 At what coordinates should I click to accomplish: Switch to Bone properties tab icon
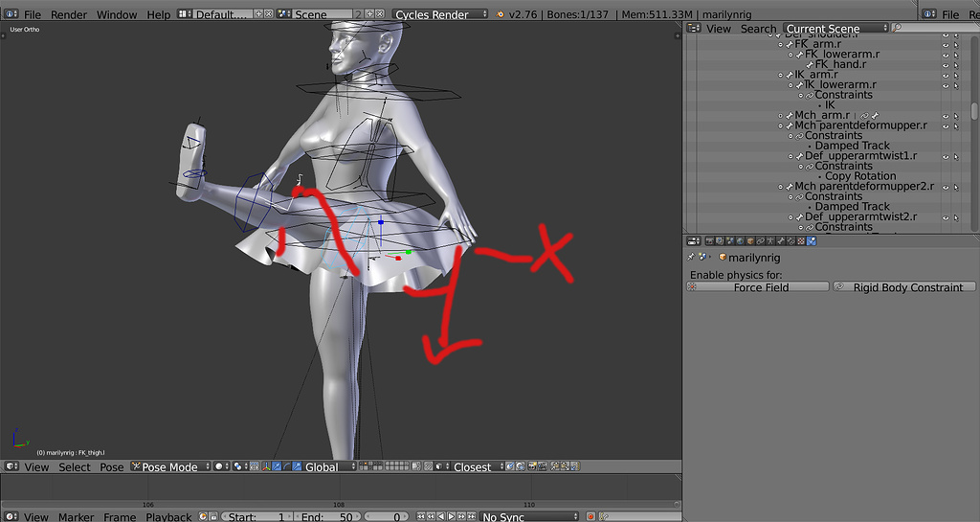click(x=781, y=240)
